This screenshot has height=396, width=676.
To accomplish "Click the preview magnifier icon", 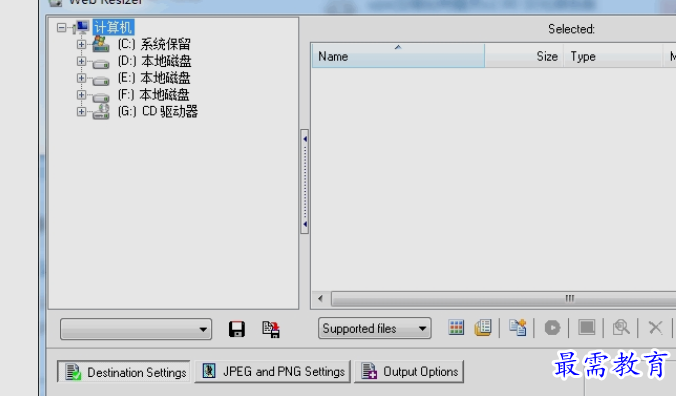I will click(621, 328).
